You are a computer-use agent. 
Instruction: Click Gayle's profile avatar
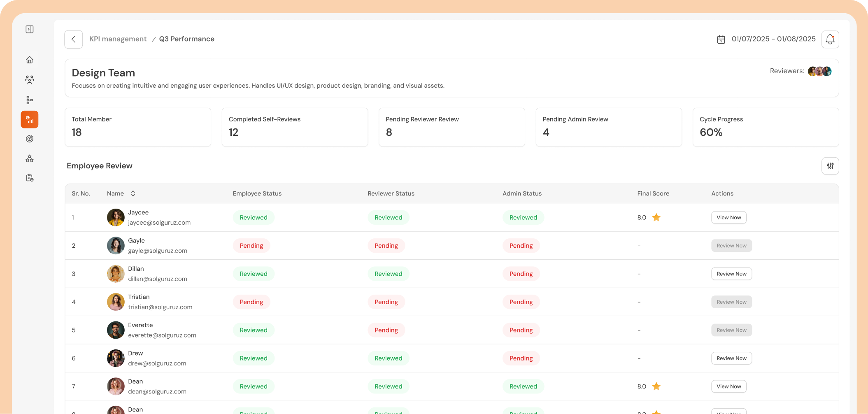pyautogui.click(x=116, y=246)
